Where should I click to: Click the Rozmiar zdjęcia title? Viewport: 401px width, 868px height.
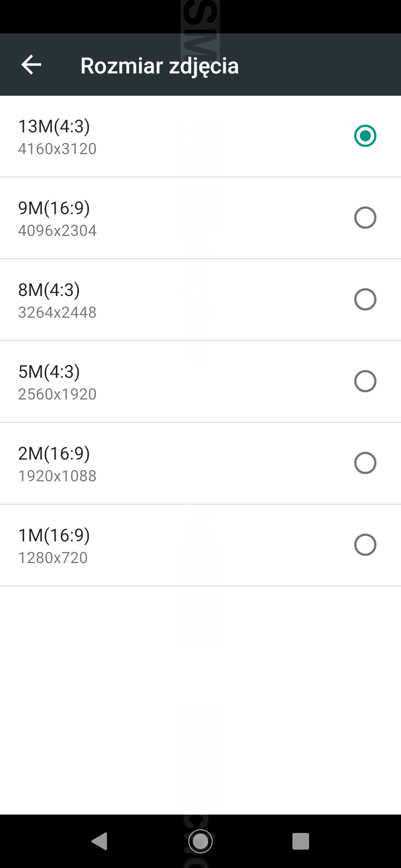tap(160, 66)
